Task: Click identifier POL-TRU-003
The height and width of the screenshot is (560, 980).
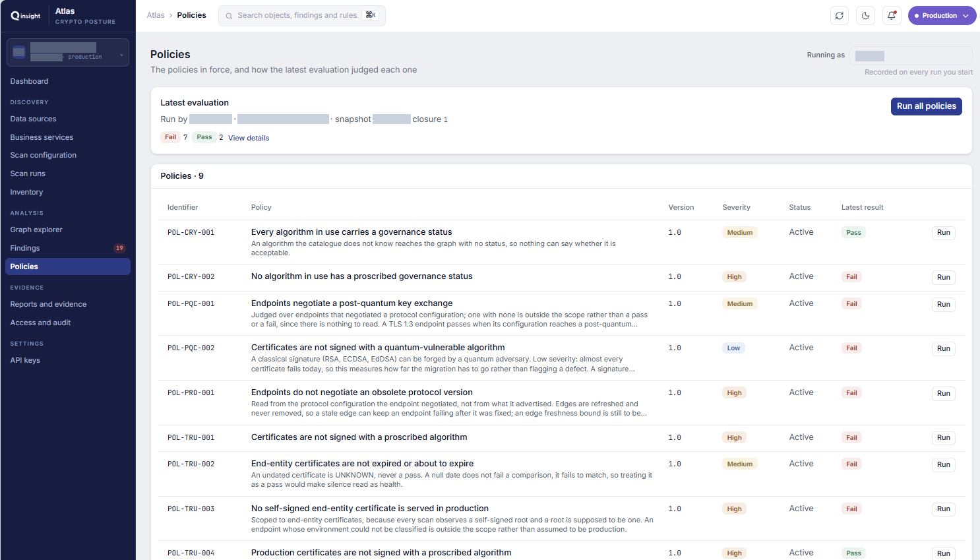Action: (191, 509)
